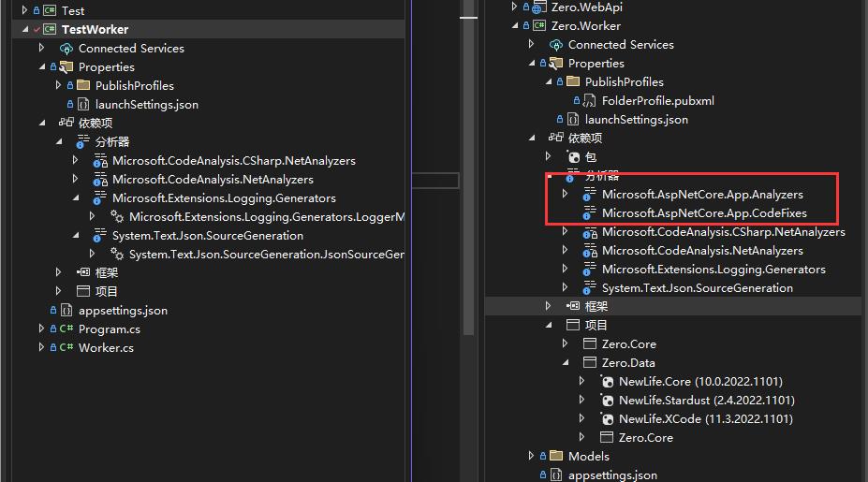Select launchSettings.json under Zero.Worker
868x482 pixels.
(636, 120)
